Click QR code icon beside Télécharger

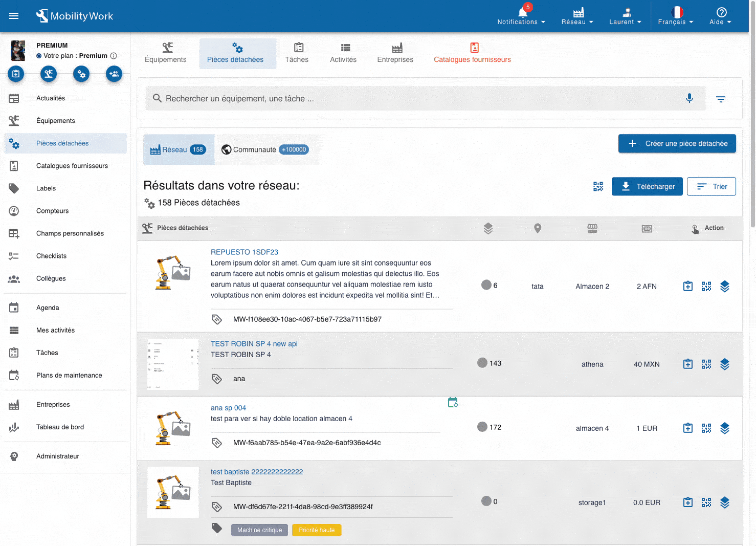pos(597,186)
